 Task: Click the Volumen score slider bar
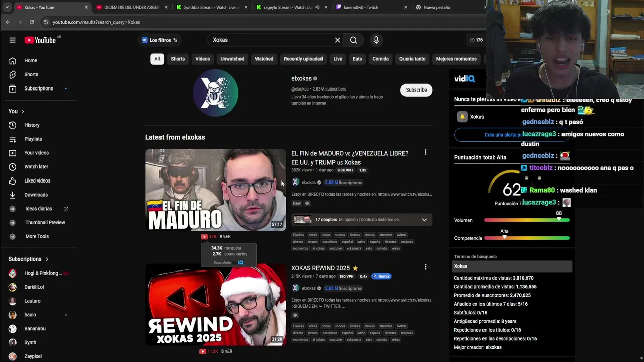click(x=527, y=220)
